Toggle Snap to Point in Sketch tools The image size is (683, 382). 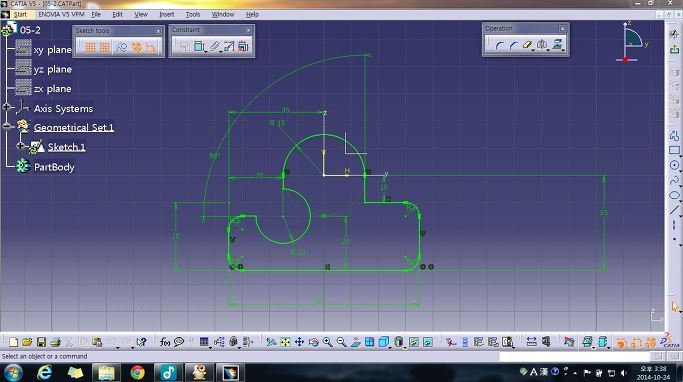105,47
